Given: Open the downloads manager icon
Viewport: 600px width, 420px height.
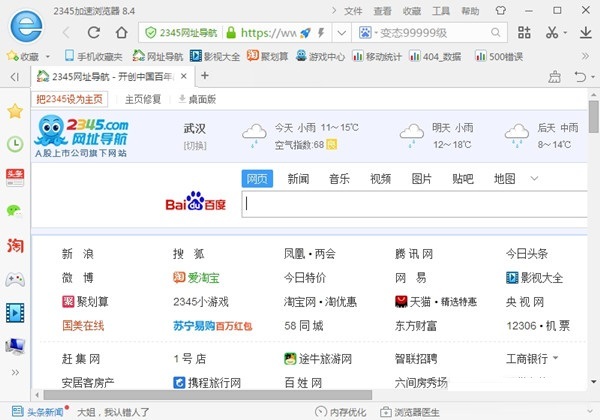Looking at the screenshot, I should pyautogui.click(x=585, y=33).
